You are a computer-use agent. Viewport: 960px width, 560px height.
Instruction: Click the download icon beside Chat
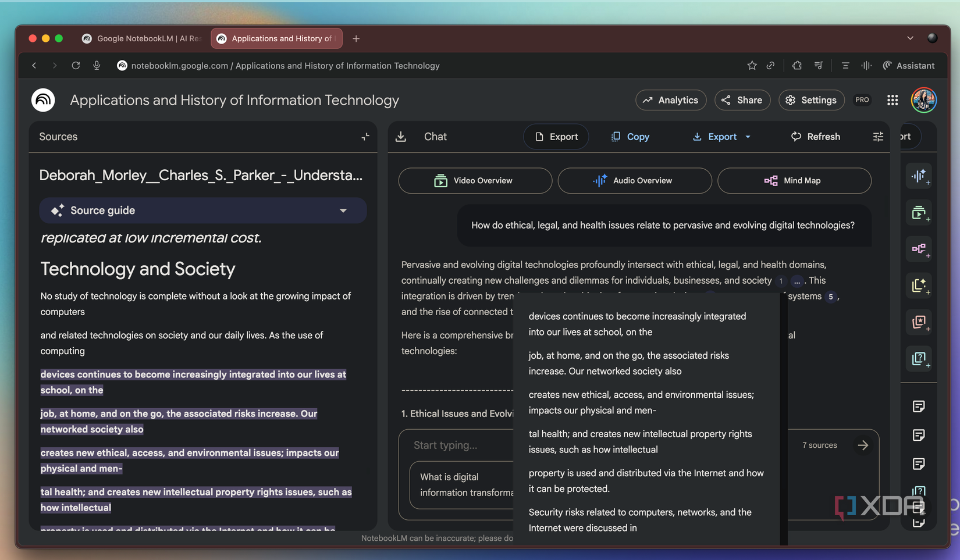[401, 137]
